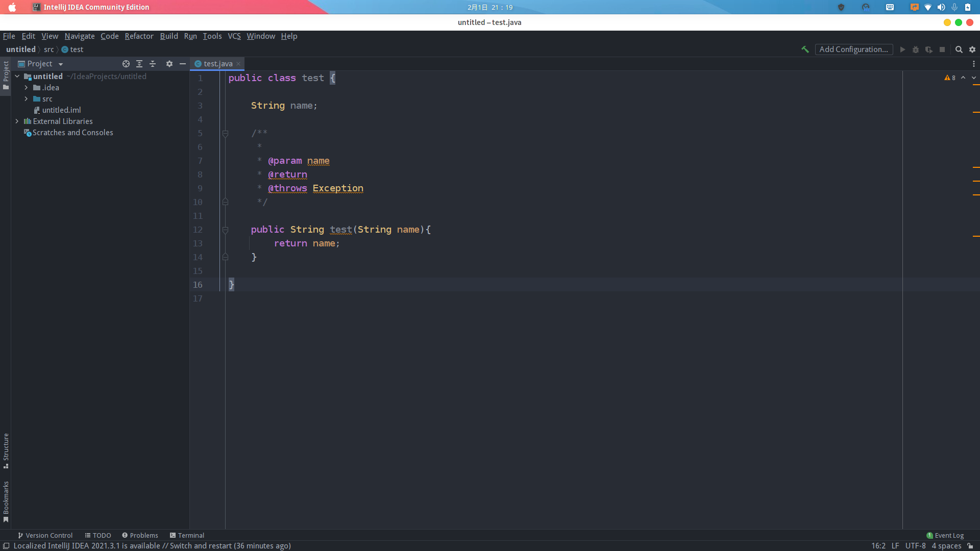Click line number 12 in gutter
The image size is (980, 551).
[x=198, y=230]
